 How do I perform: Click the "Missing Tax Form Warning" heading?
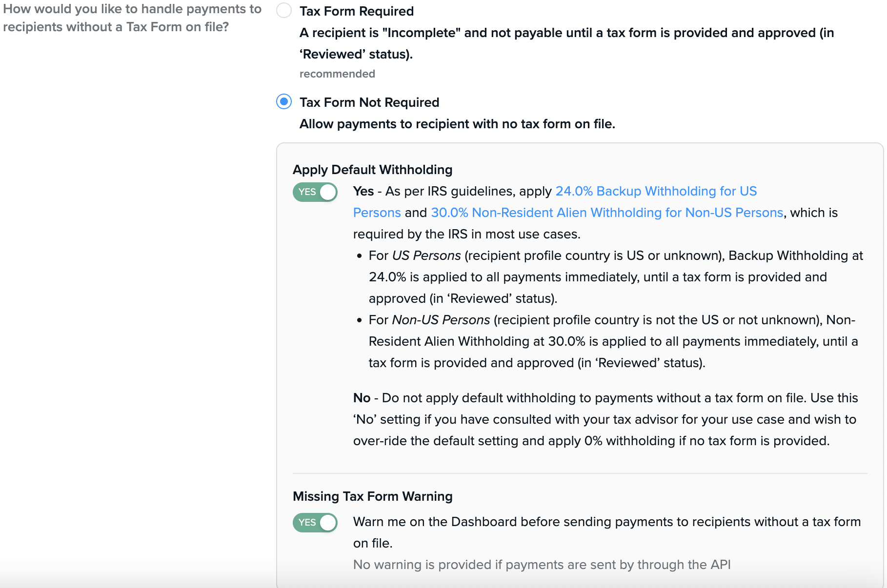tap(372, 496)
